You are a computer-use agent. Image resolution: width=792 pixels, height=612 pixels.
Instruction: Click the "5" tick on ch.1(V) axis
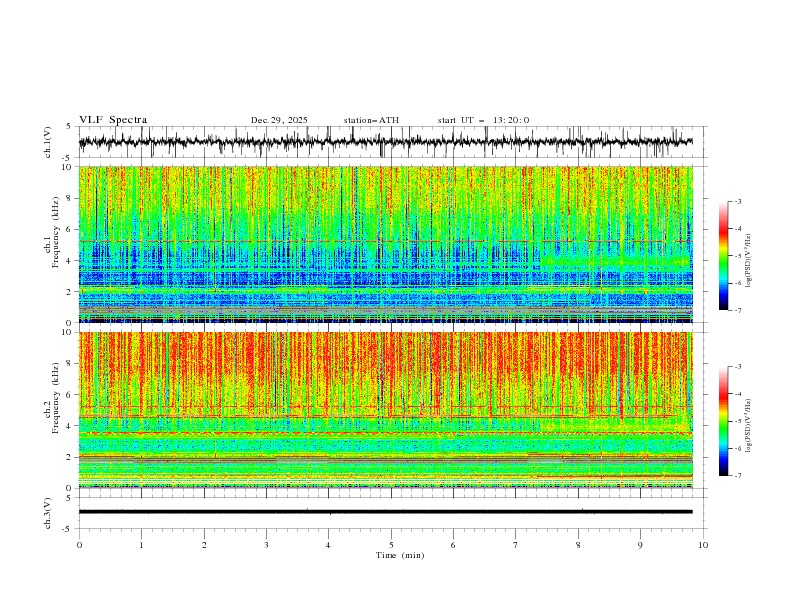click(x=69, y=127)
